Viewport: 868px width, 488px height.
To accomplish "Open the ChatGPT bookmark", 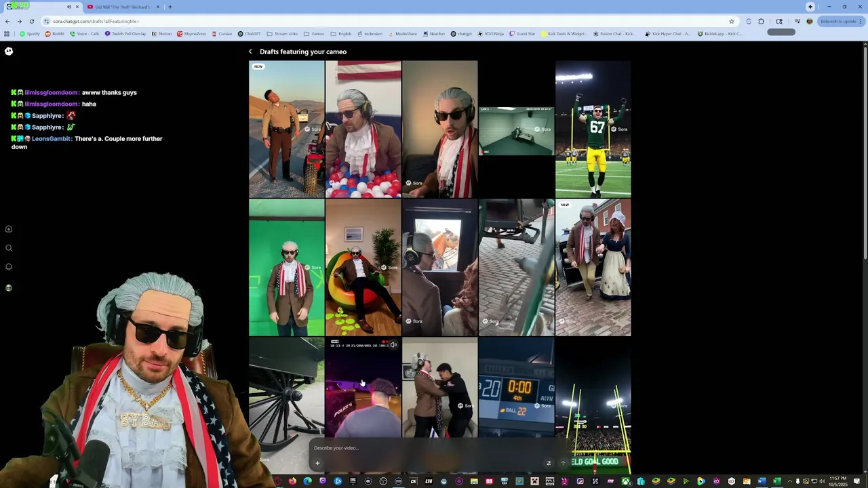I will tap(249, 34).
